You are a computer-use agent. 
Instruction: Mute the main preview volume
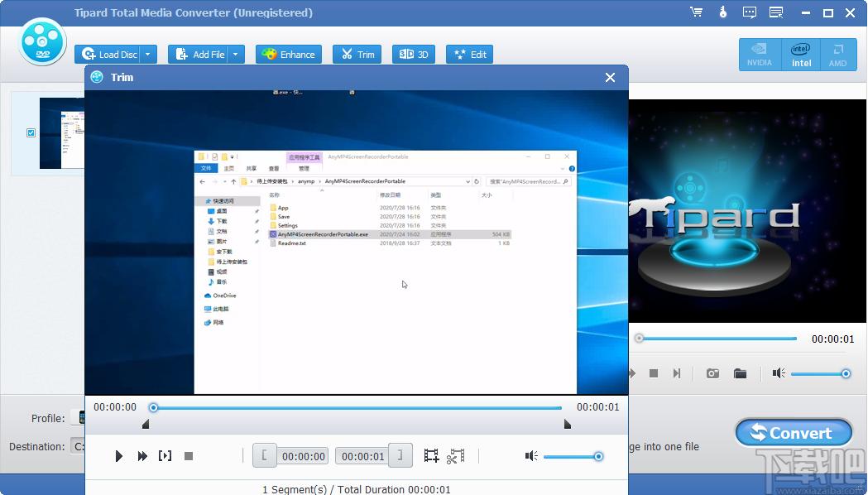click(x=779, y=374)
